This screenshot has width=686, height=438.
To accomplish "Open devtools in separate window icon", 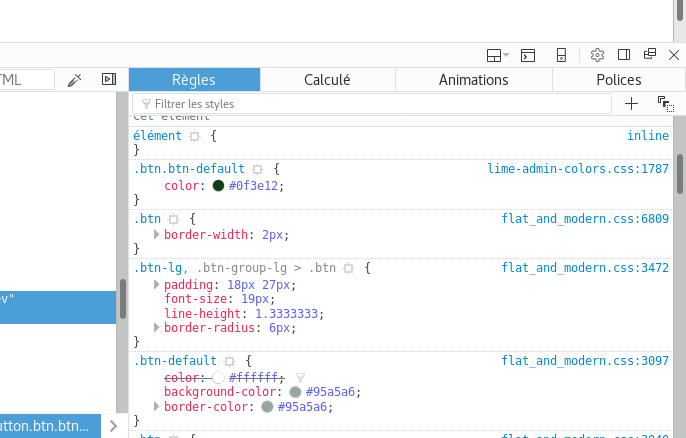I will (649, 55).
